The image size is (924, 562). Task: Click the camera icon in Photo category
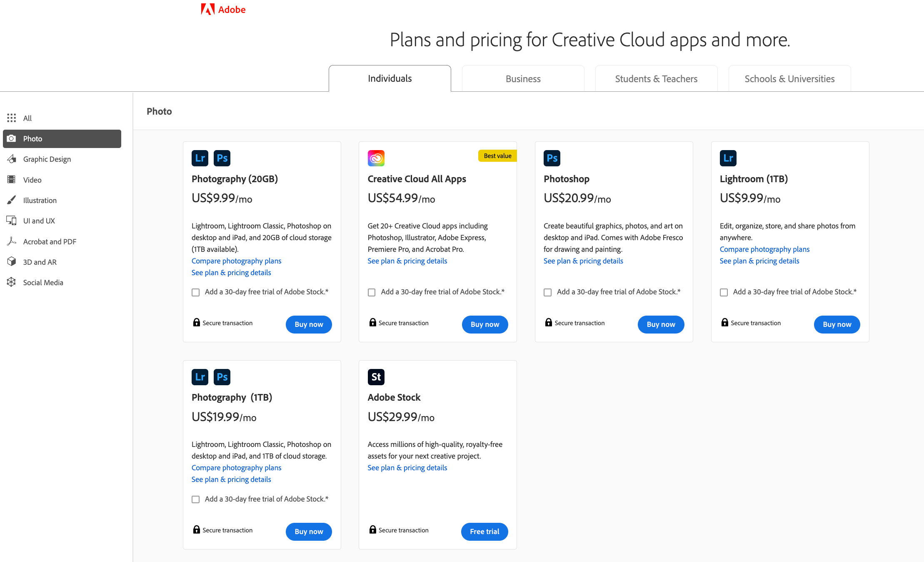coord(12,138)
